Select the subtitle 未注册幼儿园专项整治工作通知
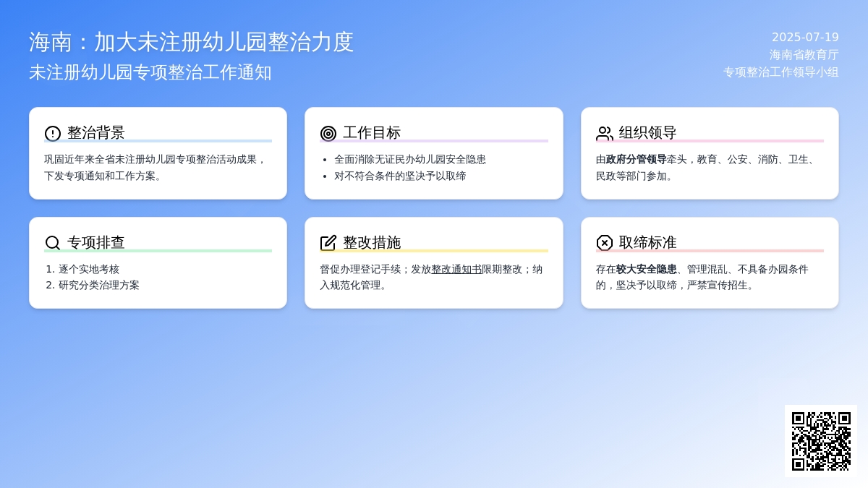868x488 pixels. pos(150,72)
